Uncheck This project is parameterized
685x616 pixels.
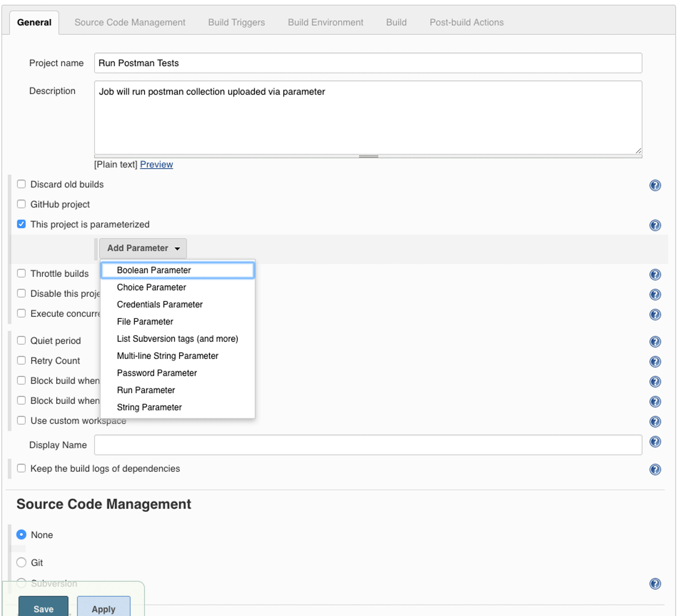(x=21, y=224)
